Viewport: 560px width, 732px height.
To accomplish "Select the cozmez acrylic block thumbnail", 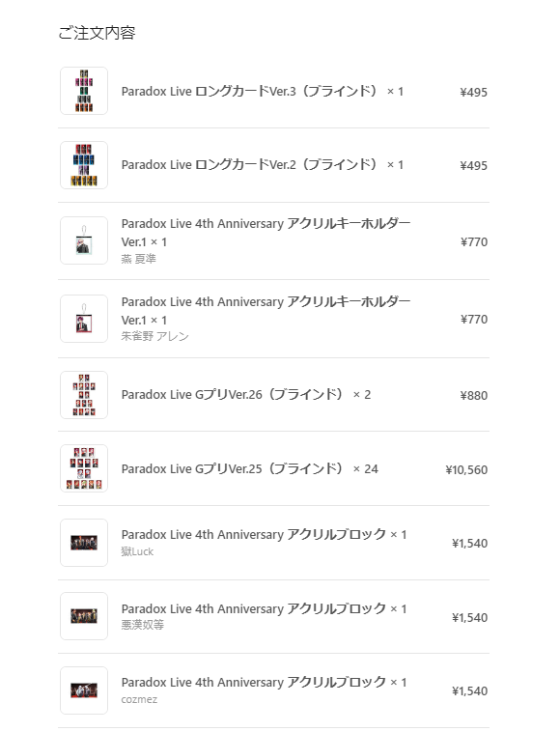I will 84,690.
